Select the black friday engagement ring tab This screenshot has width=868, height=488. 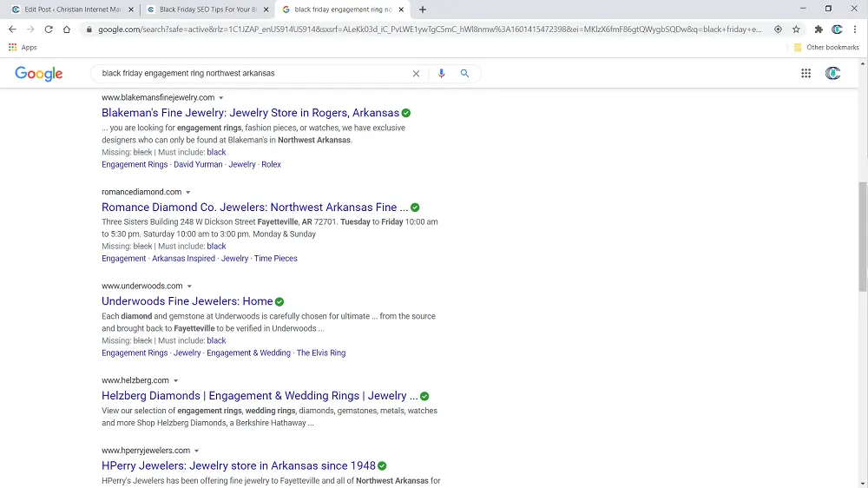(342, 10)
